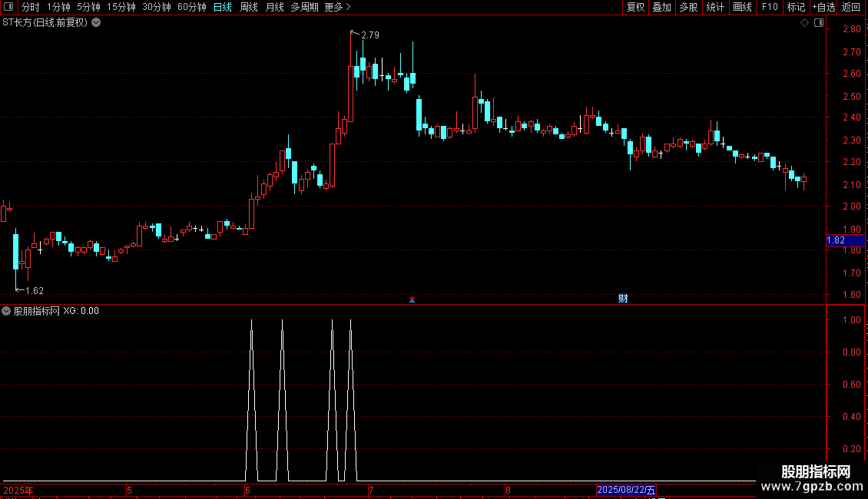Click the XG: 0.00 indicator value
This screenshot has height=499, width=868.
(81, 311)
